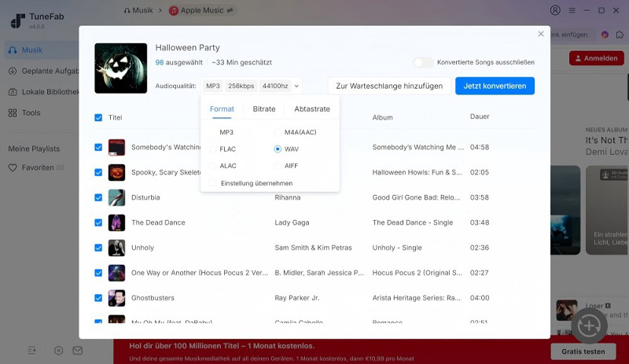
Task: Click the 98 ausgewählt count
Action: tap(179, 63)
